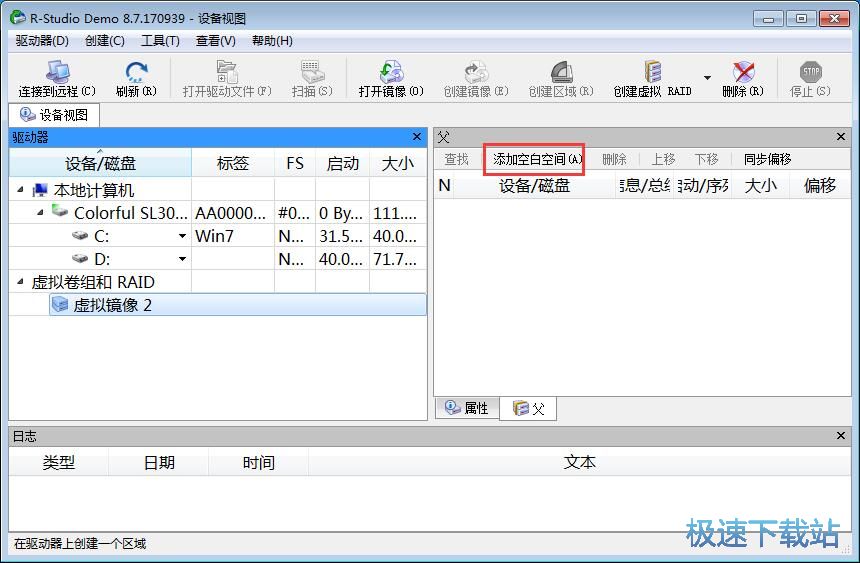Screen dimensions: 860x563
Task: Collapse the 虚拟卷组和 RAID node
Action: tap(20, 282)
